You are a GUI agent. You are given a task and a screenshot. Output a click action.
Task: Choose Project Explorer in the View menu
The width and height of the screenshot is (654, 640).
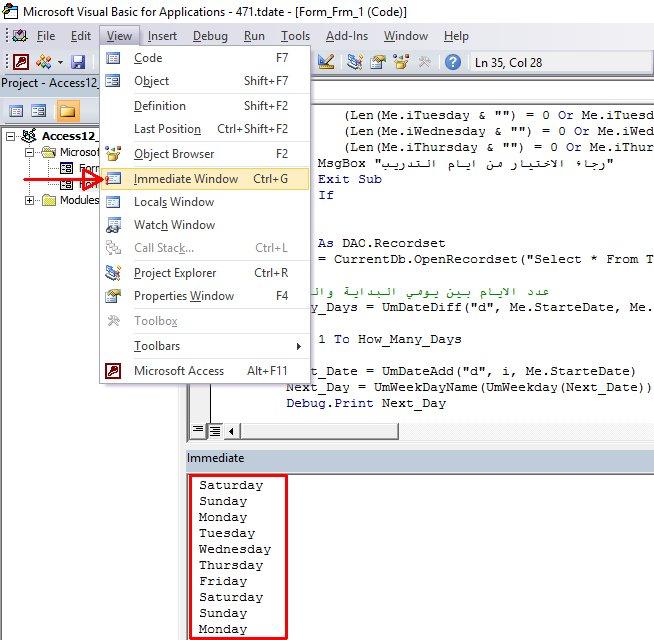(205, 273)
